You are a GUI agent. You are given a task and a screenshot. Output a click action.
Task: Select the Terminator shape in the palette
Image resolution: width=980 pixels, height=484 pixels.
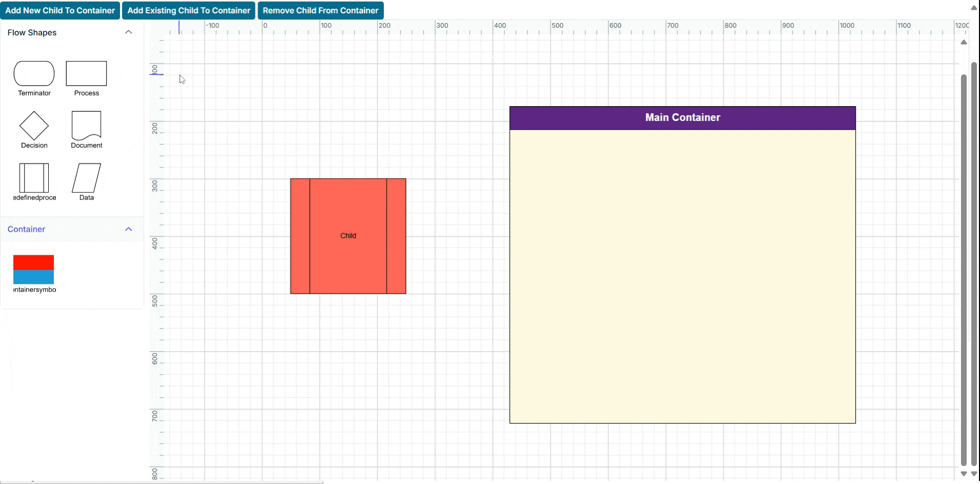pyautogui.click(x=34, y=73)
